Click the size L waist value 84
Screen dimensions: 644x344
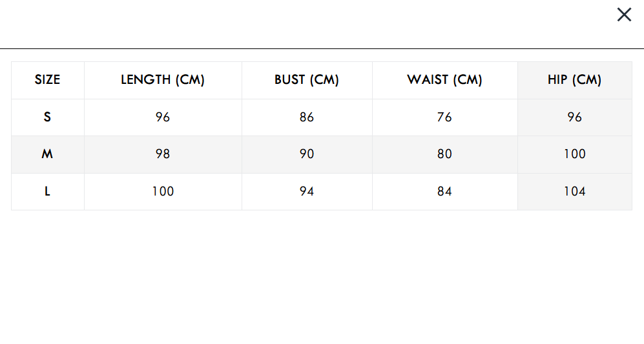point(444,192)
